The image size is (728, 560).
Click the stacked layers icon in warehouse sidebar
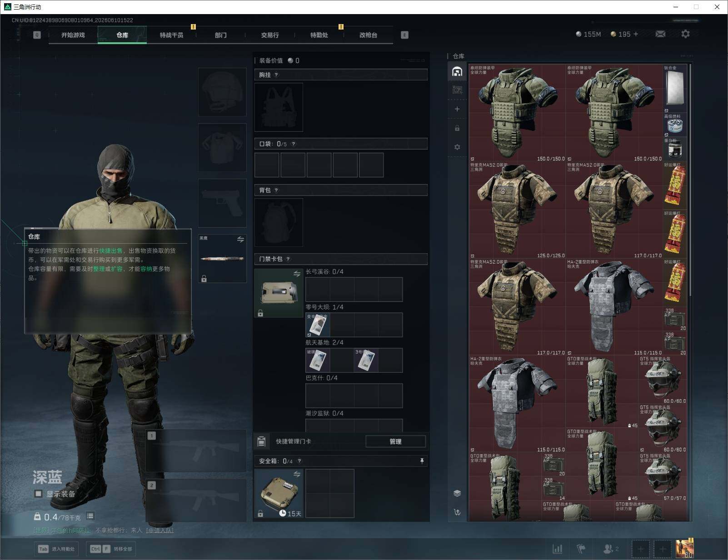[x=457, y=494]
